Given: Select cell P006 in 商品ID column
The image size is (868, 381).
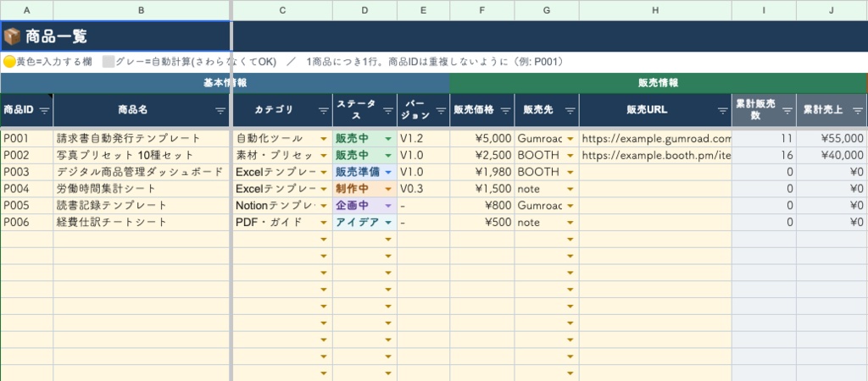Looking at the screenshot, I should 27,223.
